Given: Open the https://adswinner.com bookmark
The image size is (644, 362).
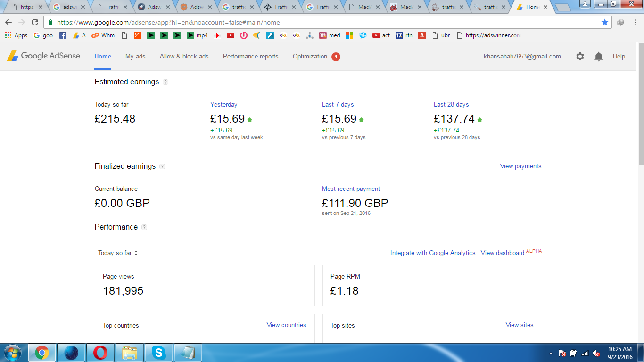Looking at the screenshot, I should [488, 35].
